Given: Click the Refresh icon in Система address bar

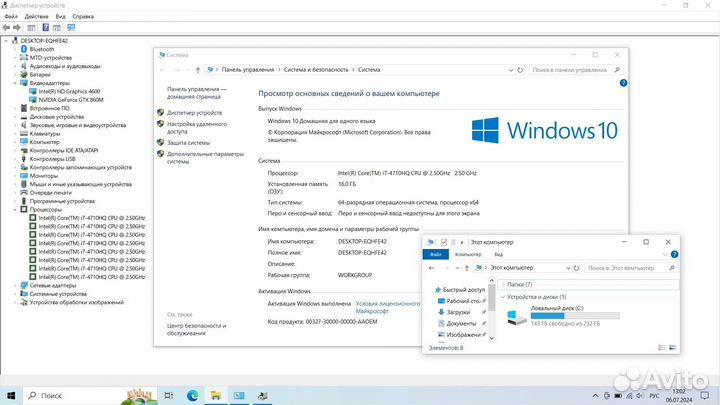Looking at the screenshot, I should [520, 70].
